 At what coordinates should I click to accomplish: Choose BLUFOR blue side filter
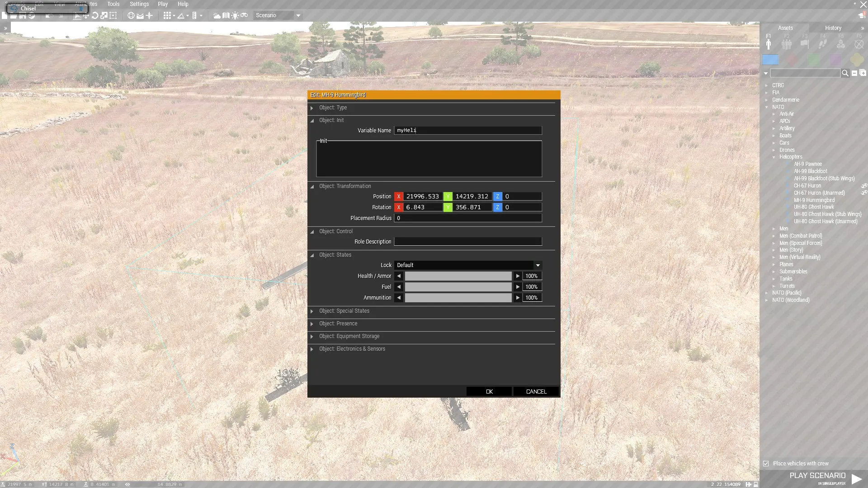click(770, 60)
